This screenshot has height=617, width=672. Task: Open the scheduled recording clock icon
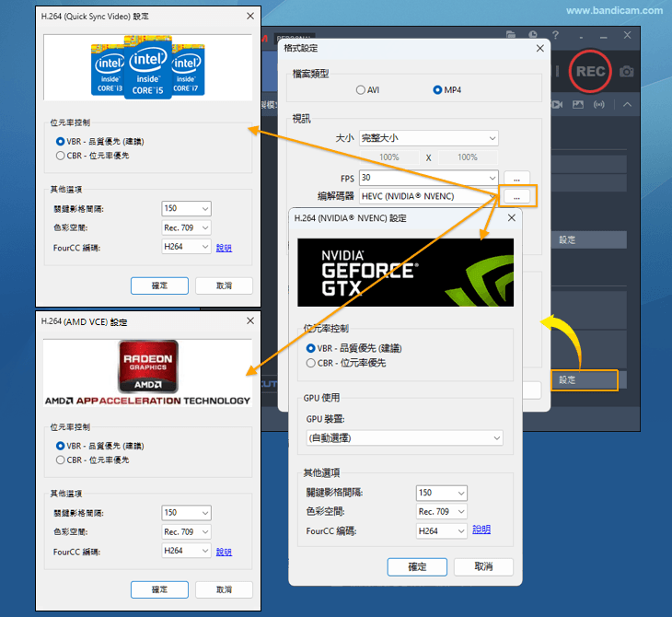pos(533,35)
